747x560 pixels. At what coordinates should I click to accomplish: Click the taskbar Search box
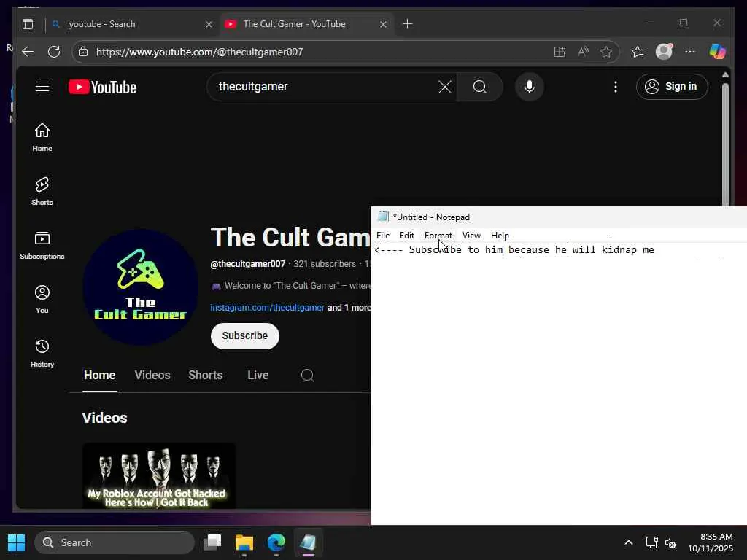tap(115, 542)
